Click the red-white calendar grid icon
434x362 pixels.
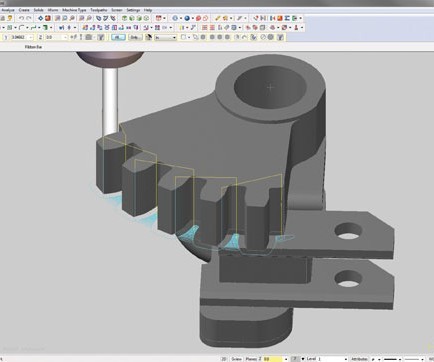click(x=159, y=18)
